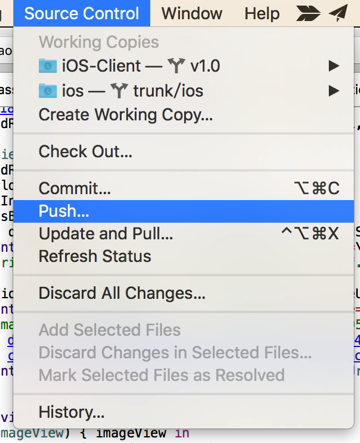Choose the Commit… menu entry
360x443 pixels.
(x=184, y=188)
